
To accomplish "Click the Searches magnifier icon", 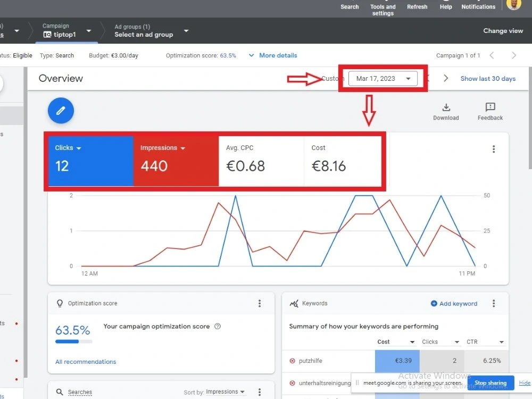I will point(60,392).
